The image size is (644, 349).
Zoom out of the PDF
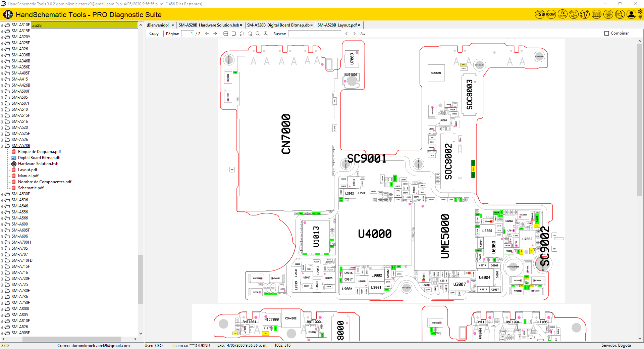[x=258, y=34]
